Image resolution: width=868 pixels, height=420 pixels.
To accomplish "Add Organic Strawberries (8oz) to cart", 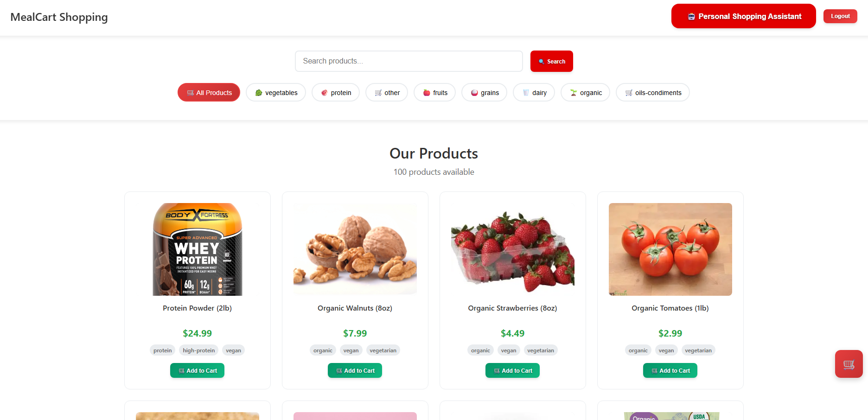I will tap(512, 370).
